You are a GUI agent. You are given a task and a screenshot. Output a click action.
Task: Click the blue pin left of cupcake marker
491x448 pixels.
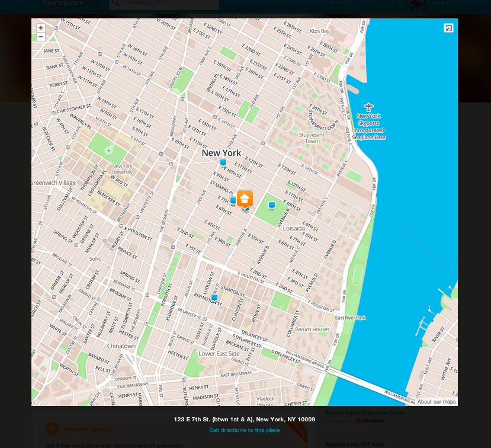coord(233,201)
